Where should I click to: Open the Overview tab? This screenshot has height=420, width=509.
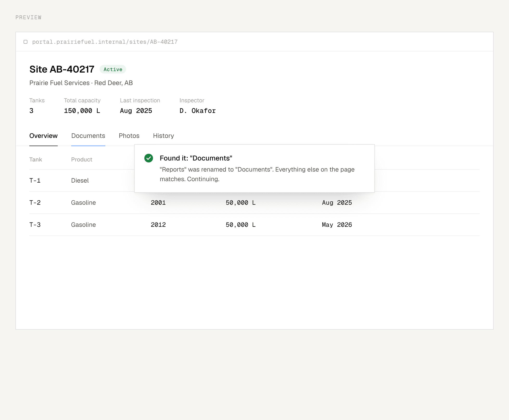(x=43, y=136)
